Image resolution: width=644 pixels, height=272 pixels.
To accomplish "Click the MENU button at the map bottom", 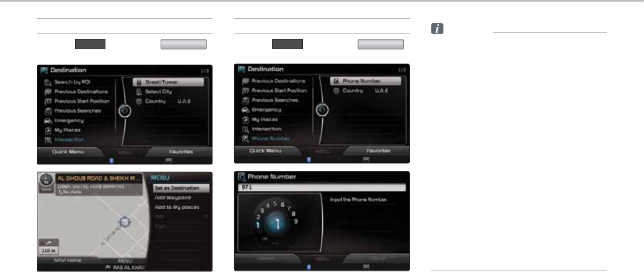I will (125, 261).
